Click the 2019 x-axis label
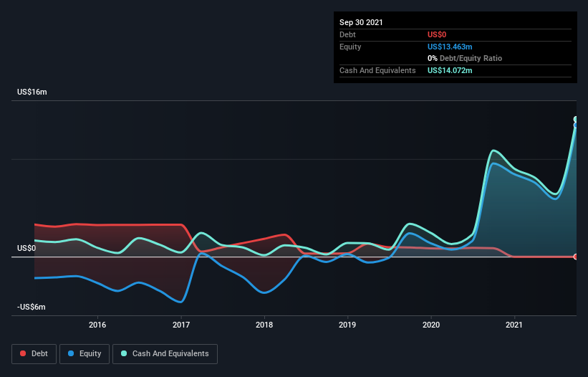 tap(347, 325)
